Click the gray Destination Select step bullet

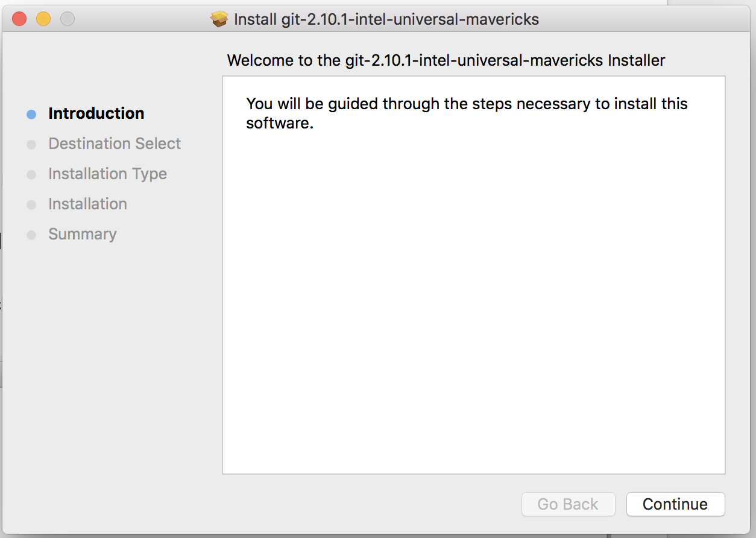31,144
